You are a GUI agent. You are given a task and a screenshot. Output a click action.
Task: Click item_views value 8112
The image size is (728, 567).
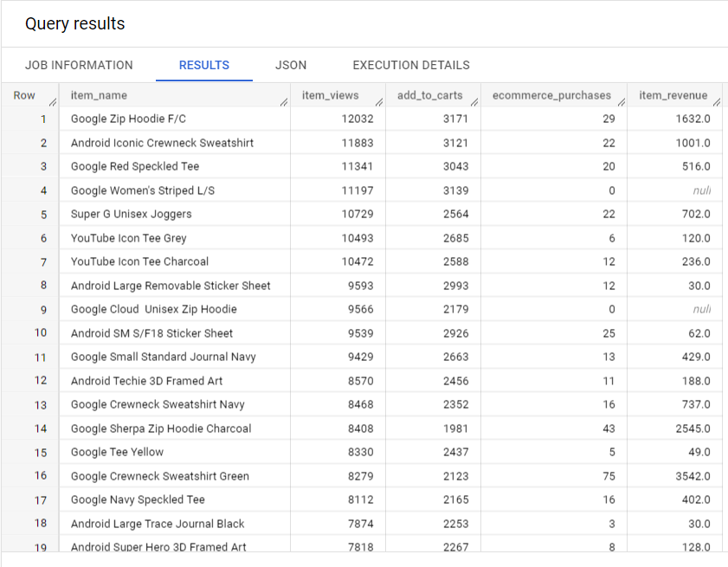pyautogui.click(x=361, y=499)
